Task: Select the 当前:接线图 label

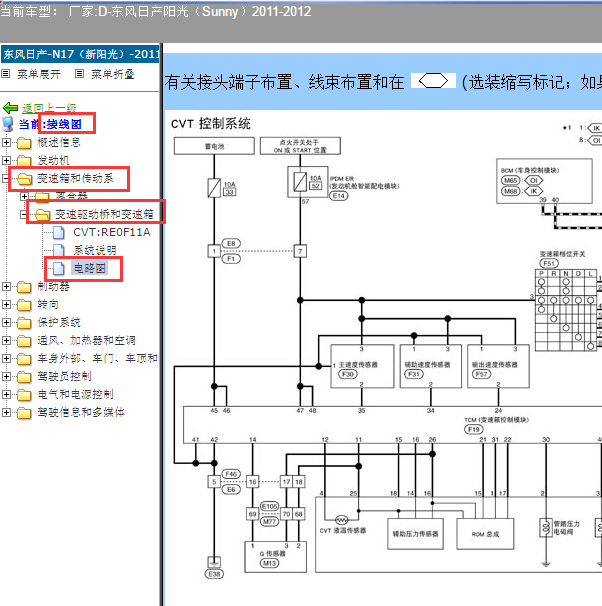Action: coord(50,124)
